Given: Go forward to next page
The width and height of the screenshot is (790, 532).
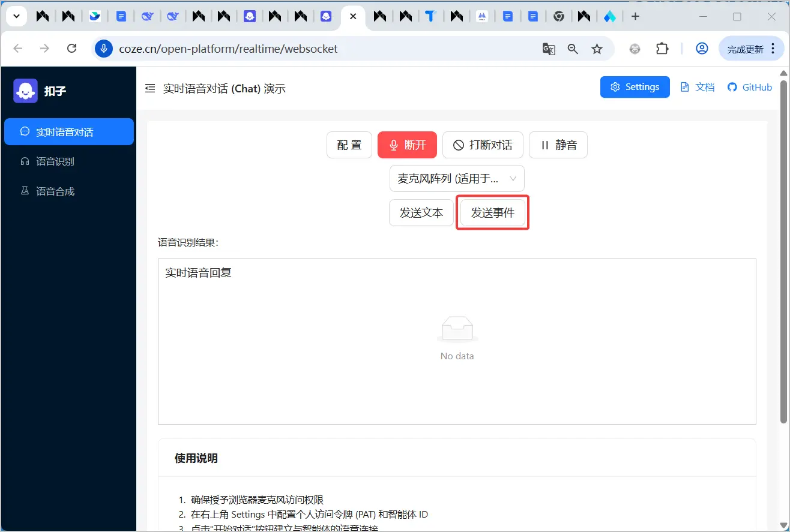Looking at the screenshot, I should [44, 49].
